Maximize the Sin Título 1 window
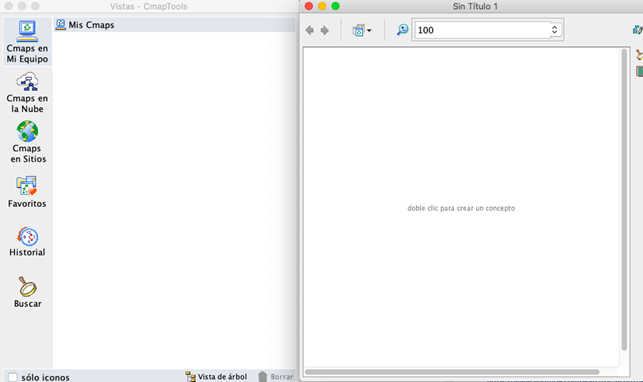 coord(335,6)
